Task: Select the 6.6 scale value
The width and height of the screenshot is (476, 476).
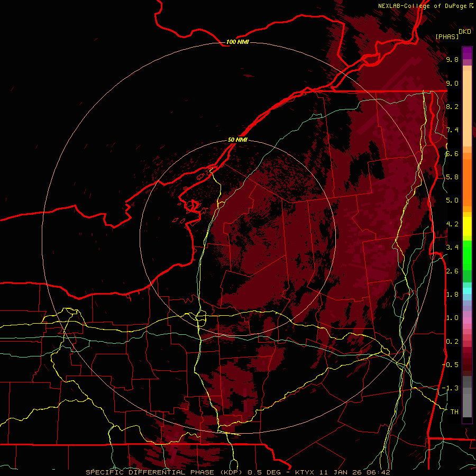Action: coord(452,153)
